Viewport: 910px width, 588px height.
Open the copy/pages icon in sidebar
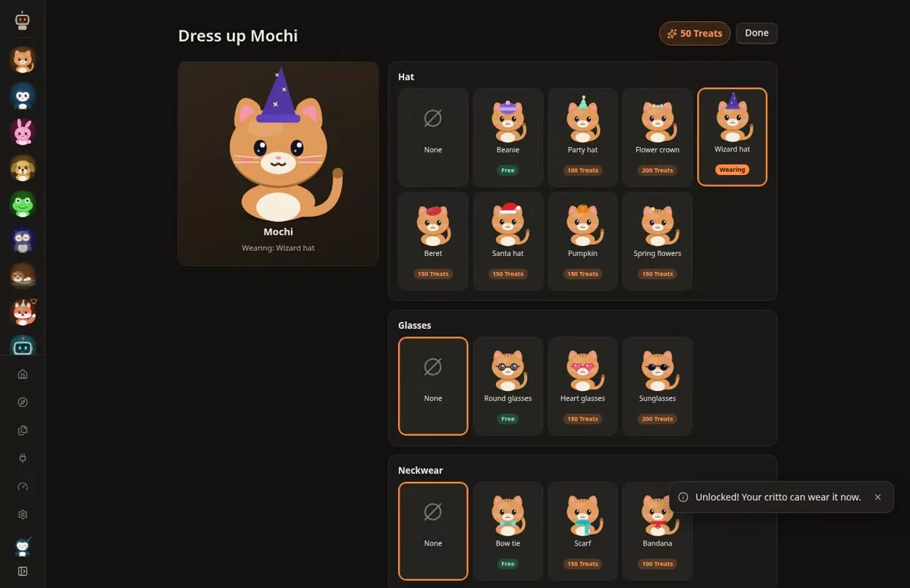23,430
